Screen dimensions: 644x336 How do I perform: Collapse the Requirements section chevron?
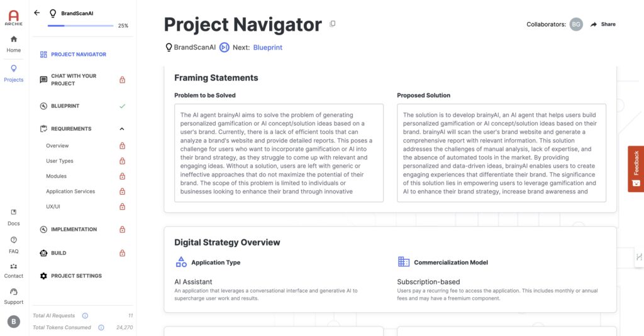pos(122,129)
